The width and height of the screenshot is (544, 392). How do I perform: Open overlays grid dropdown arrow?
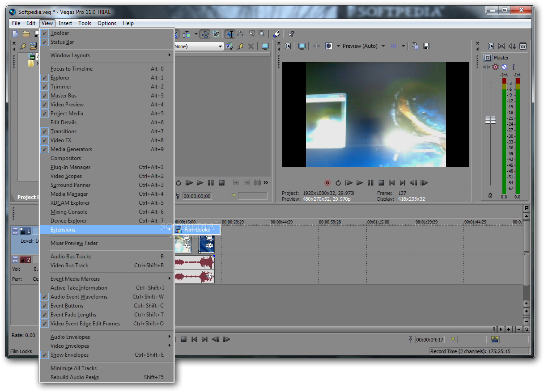[403, 46]
